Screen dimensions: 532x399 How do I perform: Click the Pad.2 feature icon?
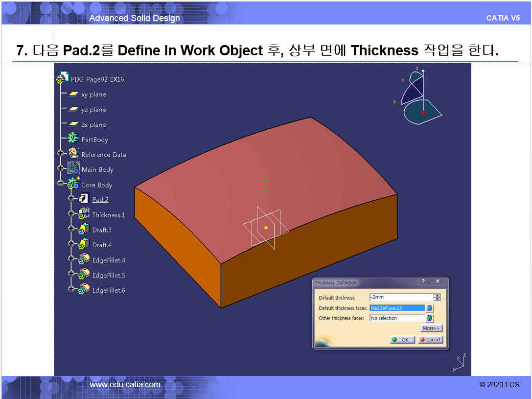tap(84, 199)
